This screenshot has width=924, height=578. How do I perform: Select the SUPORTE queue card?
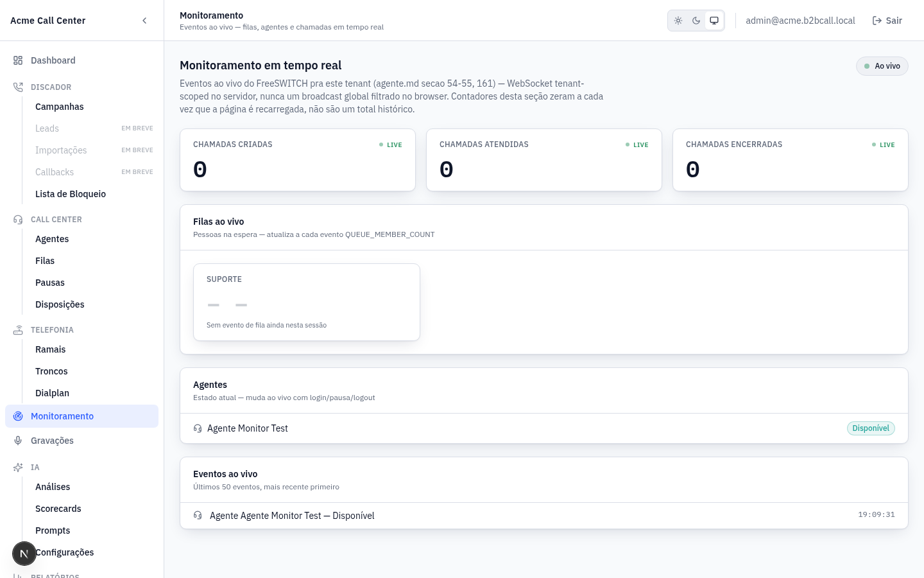307,302
